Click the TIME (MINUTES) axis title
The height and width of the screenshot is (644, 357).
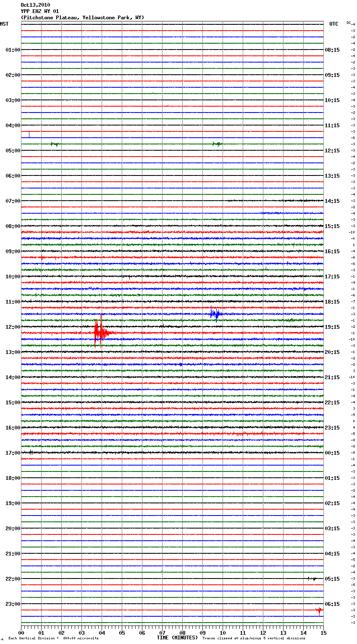point(177,638)
